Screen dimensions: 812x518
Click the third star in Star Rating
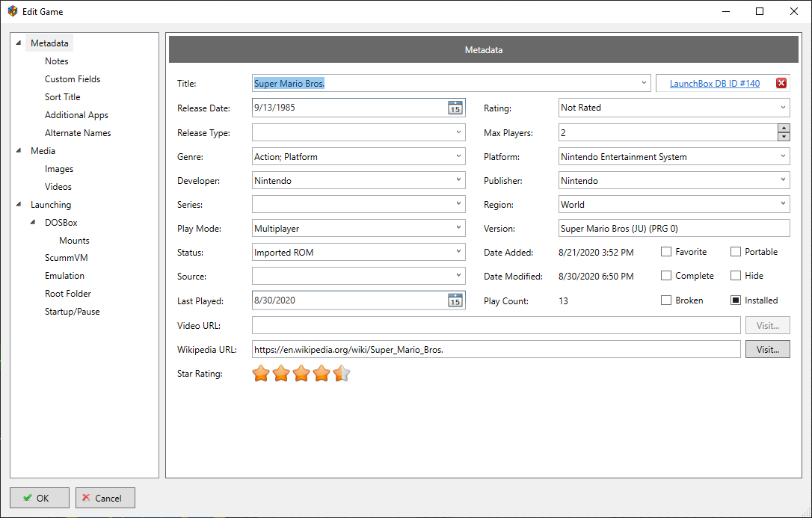click(x=301, y=373)
